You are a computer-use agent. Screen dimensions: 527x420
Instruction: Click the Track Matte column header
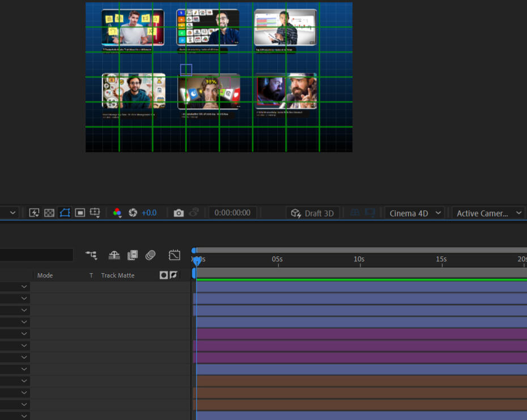click(x=118, y=276)
